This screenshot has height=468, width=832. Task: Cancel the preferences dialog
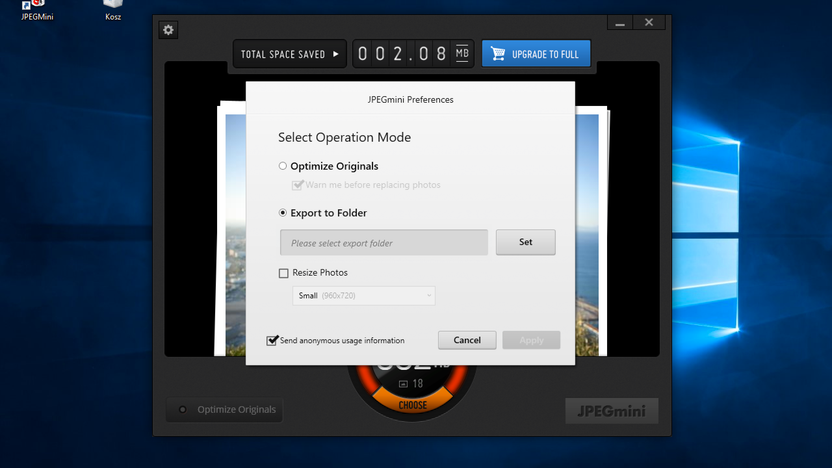point(467,340)
